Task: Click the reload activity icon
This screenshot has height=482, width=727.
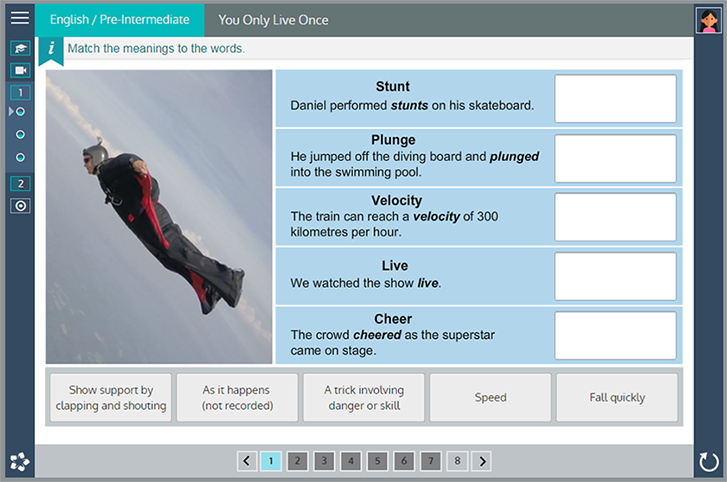Action: click(x=709, y=462)
